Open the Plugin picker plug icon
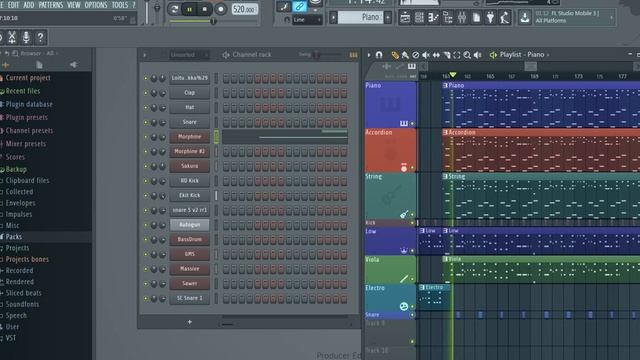Viewport: 640px width, 360px height. tap(490, 18)
